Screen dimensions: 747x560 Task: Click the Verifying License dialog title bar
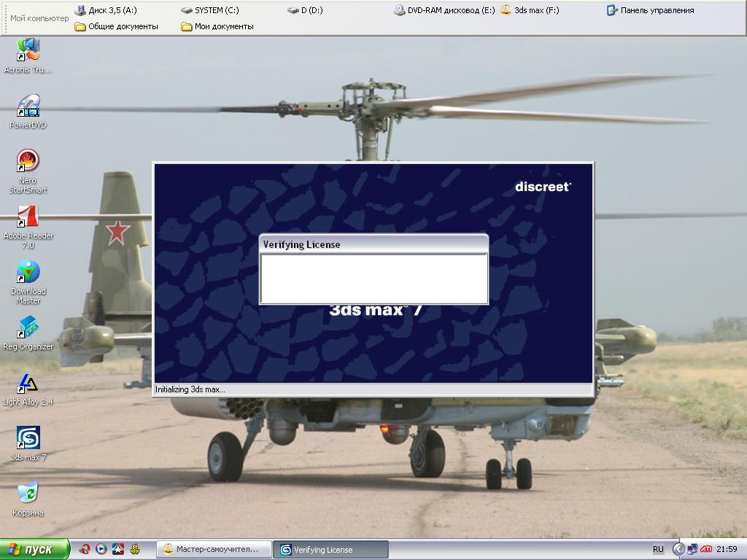[374, 244]
